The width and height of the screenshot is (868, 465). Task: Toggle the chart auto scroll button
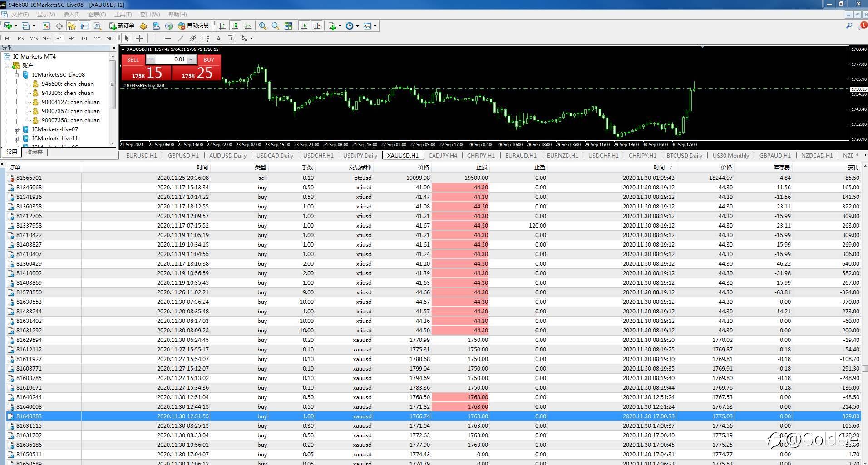tap(304, 26)
